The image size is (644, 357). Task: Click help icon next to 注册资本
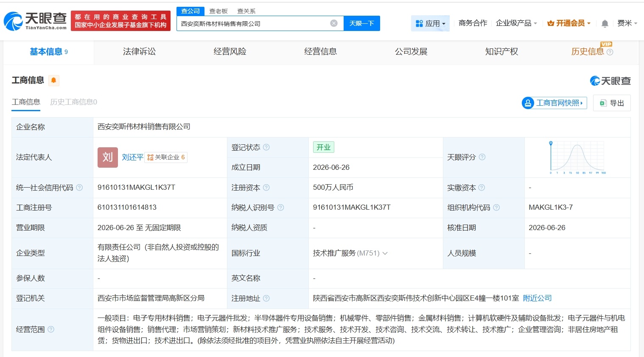(266, 188)
